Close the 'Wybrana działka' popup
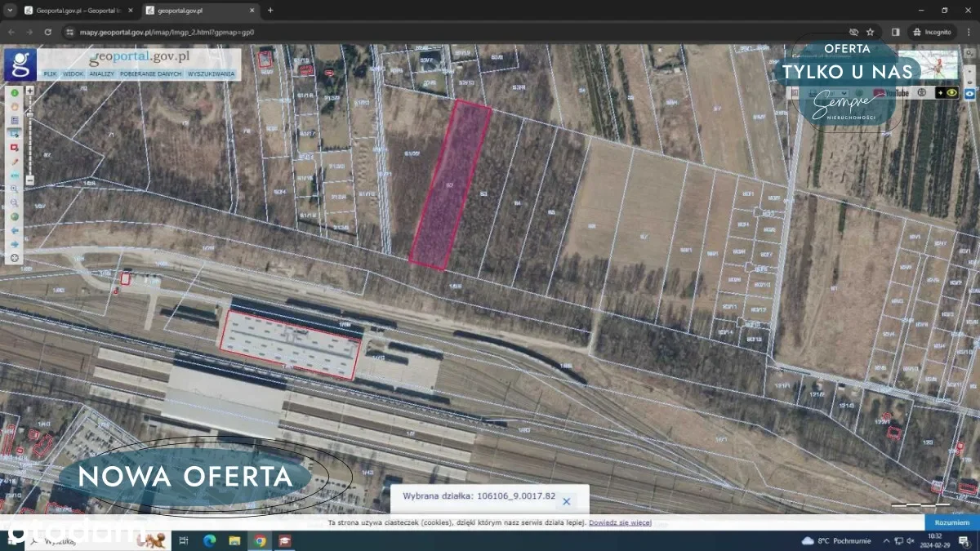This screenshot has width=980, height=551. tap(566, 501)
